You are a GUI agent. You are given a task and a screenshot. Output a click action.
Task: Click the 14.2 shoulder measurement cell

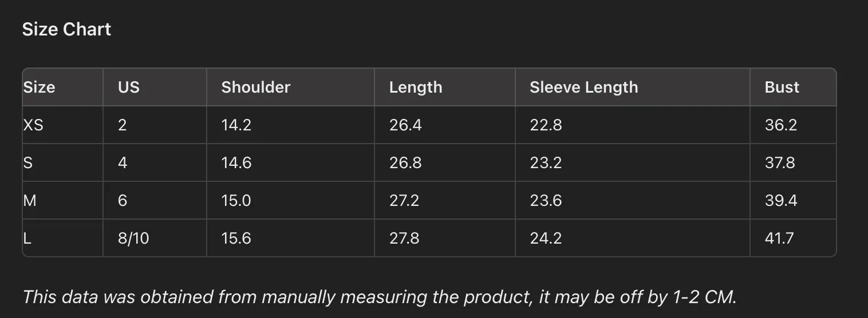[x=236, y=125]
